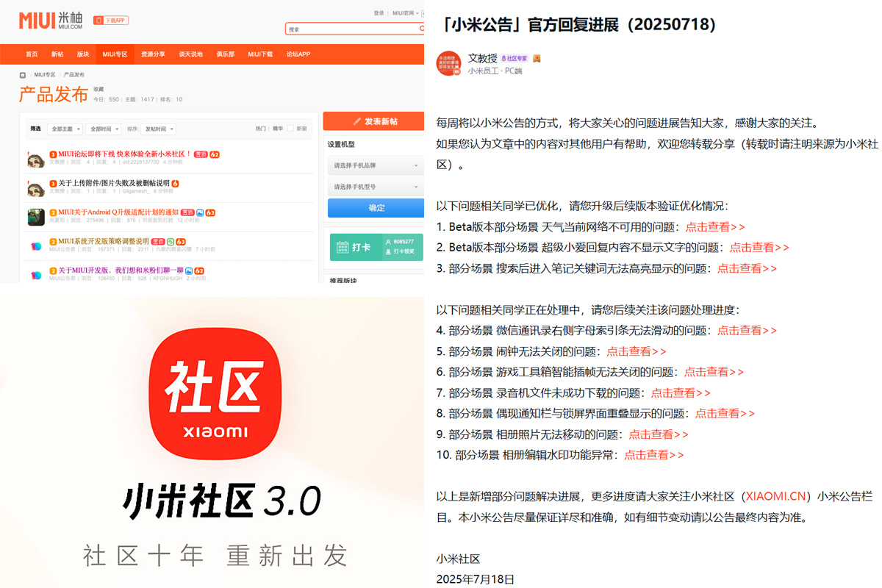
Task: Click the 登录 link
Action: pyautogui.click(x=379, y=13)
